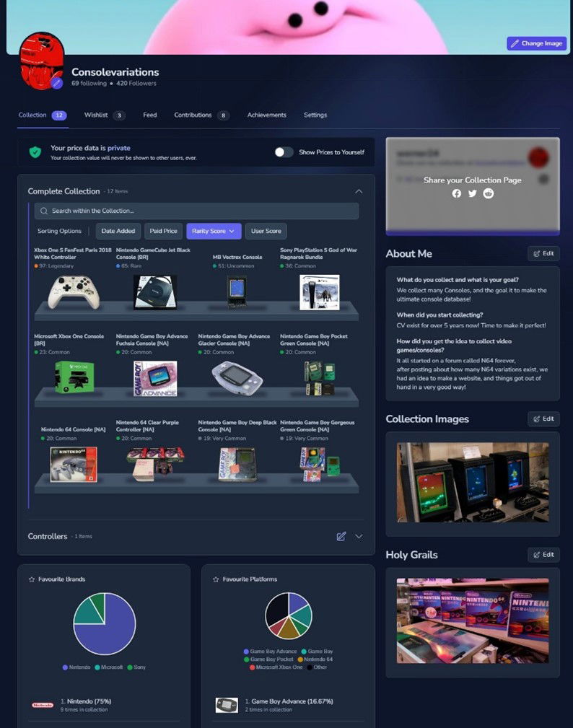
Task: Click the Change Image button
Action: pos(536,43)
